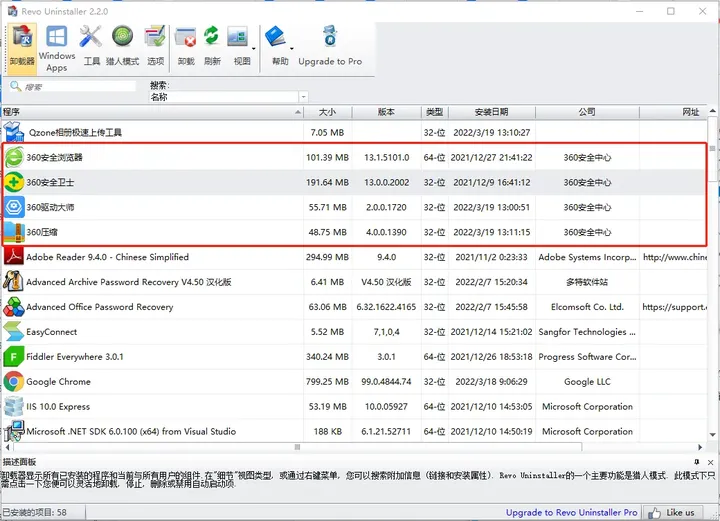Click the Upgrade to Pro icon
The height and width of the screenshot is (521, 720).
pyautogui.click(x=330, y=45)
